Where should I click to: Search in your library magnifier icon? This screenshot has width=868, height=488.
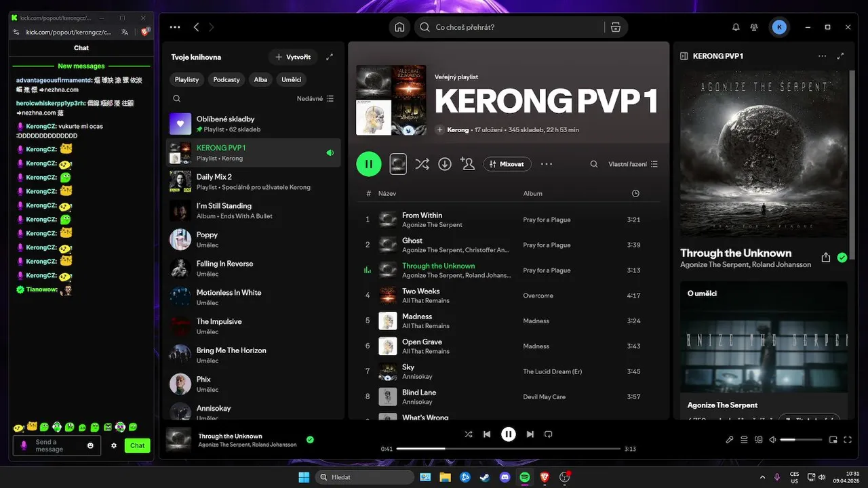pyautogui.click(x=176, y=98)
